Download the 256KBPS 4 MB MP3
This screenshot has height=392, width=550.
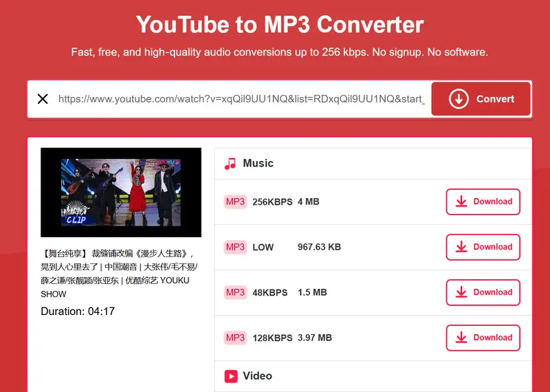click(x=483, y=202)
